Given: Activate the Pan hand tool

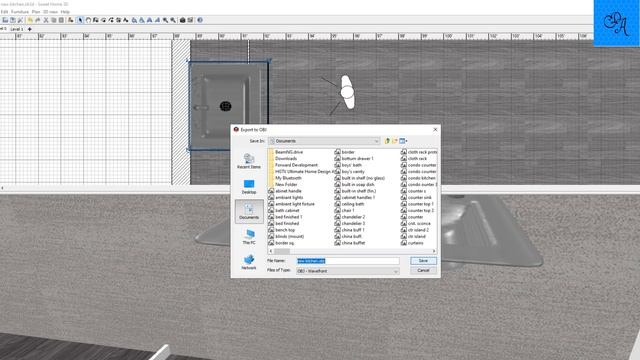Looking at the screenshot, I should pos(88,20).
